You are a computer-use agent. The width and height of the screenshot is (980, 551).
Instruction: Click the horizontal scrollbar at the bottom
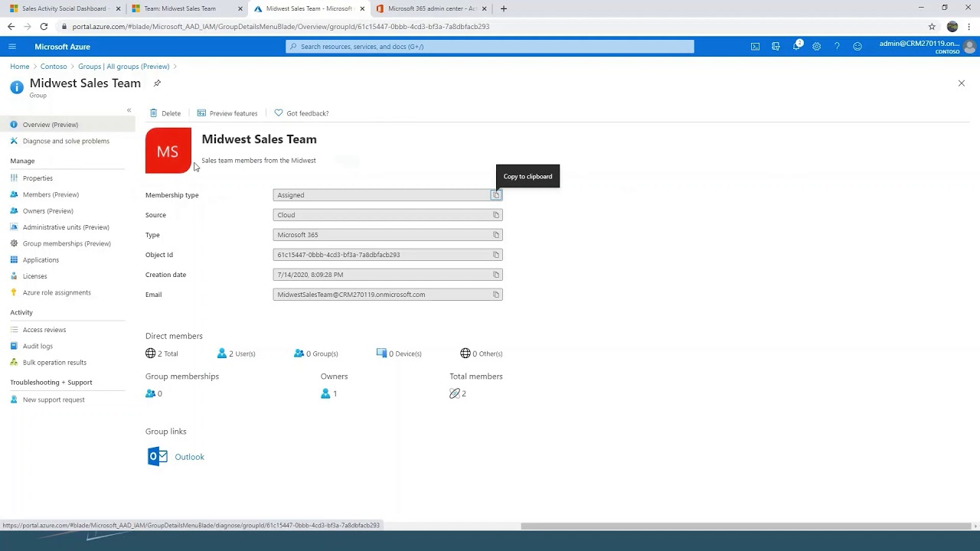[746, 526]
